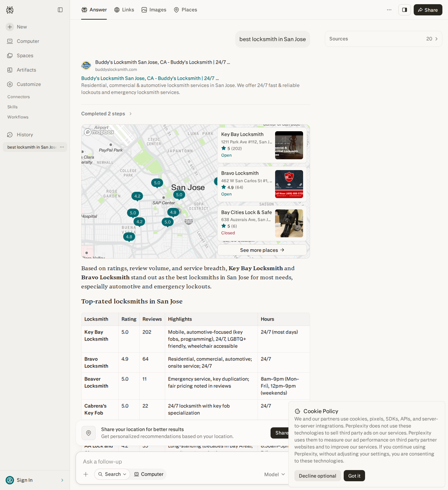Click the Got it cookie button
Screen dimensions: 448x490
pos(354,476)
